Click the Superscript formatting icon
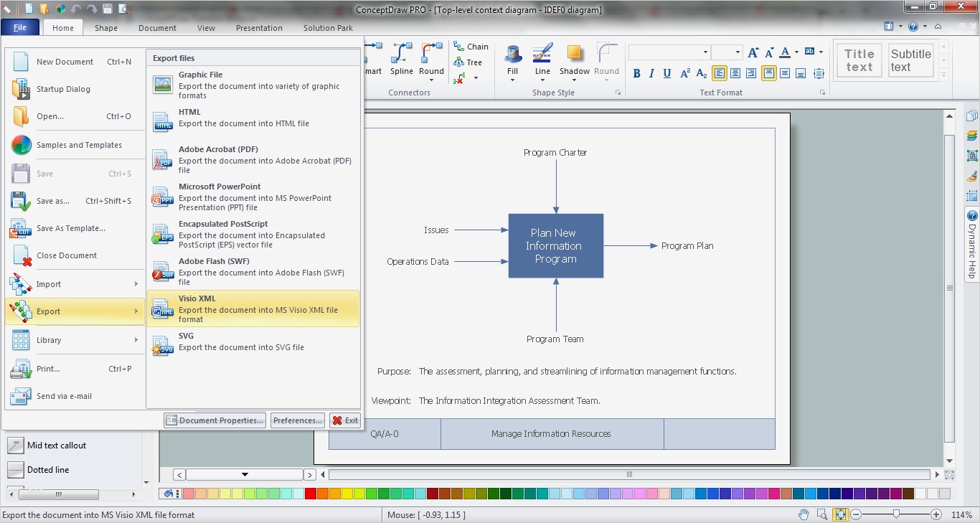Image resolution: width=980 pixels, height=523 pixels. [x=685, y=73]
